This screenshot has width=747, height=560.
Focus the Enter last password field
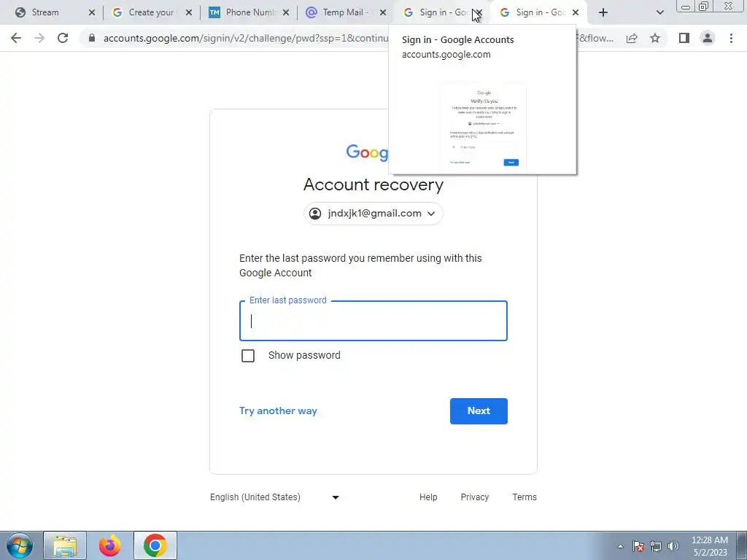coord(373,321)
